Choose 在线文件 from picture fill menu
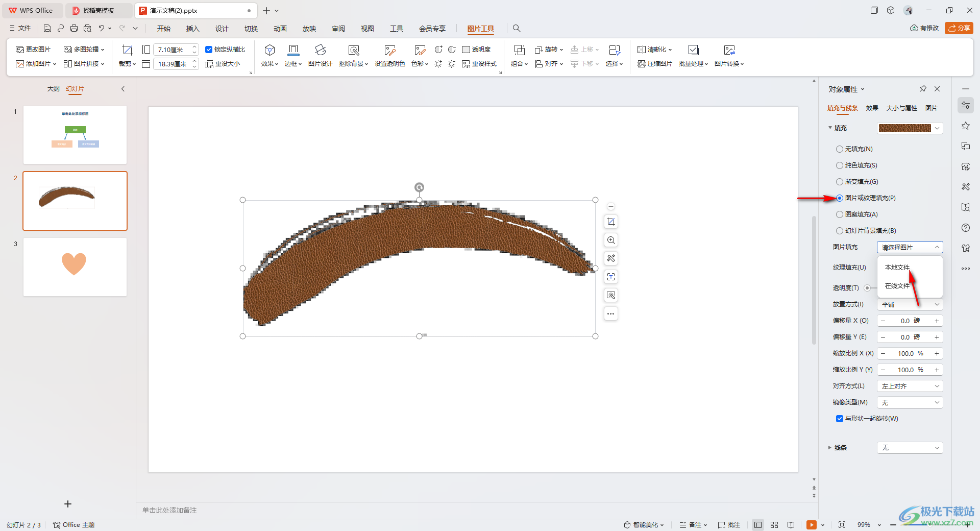 (897, 286)
